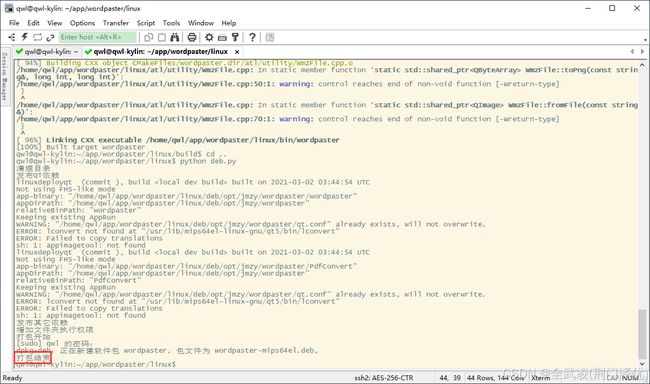Click the terminal scrollbar up arrow
The height and width of the screenshot is (384, 650).
642,65
